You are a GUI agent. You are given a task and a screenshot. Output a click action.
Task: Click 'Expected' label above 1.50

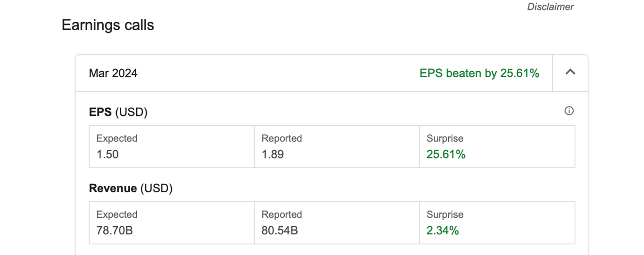tap(117, 139)
